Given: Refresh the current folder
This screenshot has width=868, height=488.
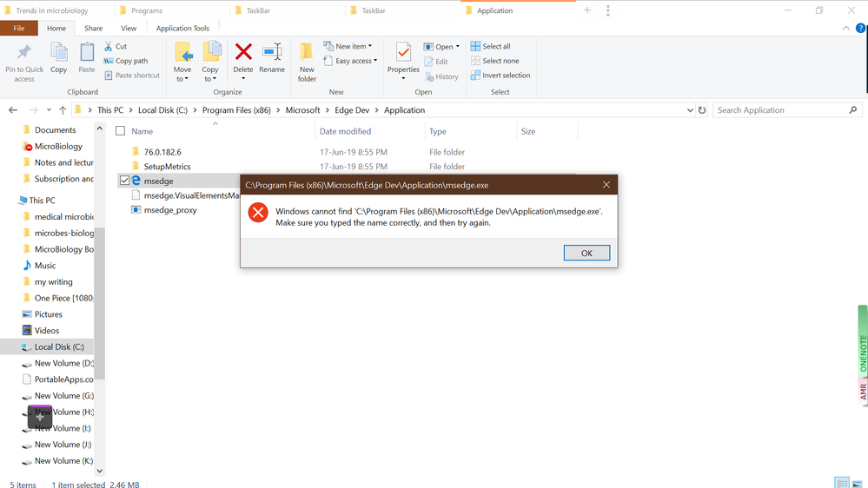Looking at the screenshot, I should [702, 110].
